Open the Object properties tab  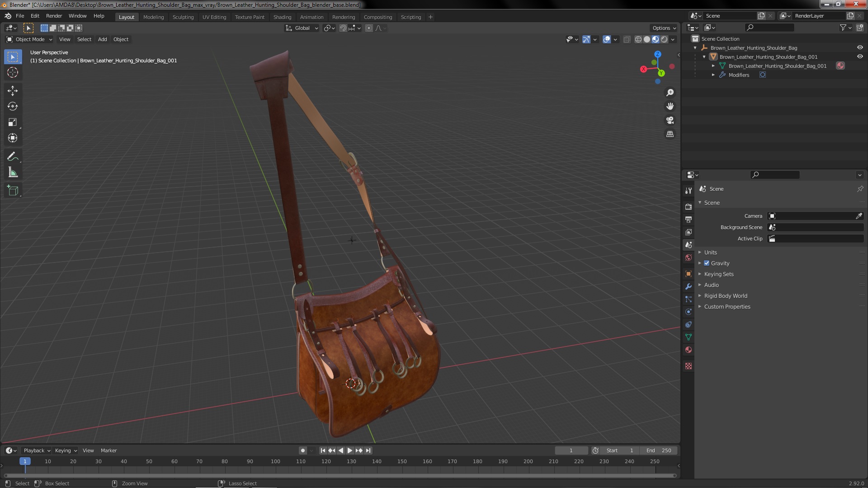tap(689, 274)
